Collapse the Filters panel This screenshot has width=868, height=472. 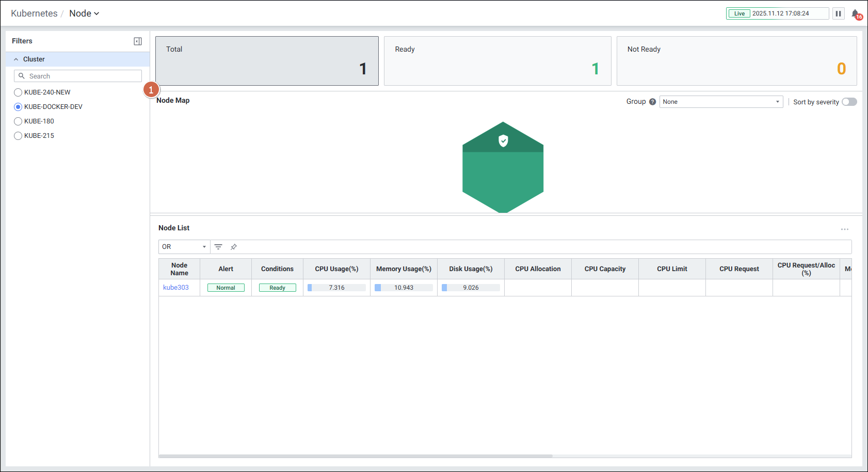coord(138,41)
